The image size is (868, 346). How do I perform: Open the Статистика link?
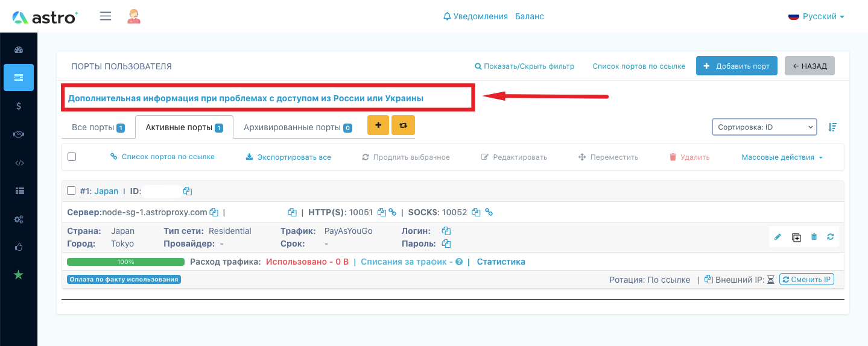(x=501, y=262)
